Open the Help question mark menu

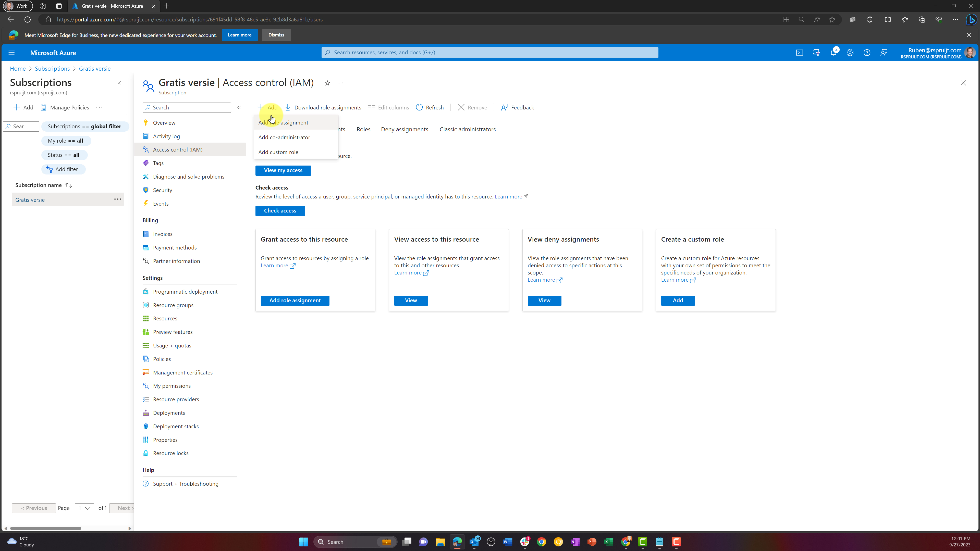click(867, 53)
